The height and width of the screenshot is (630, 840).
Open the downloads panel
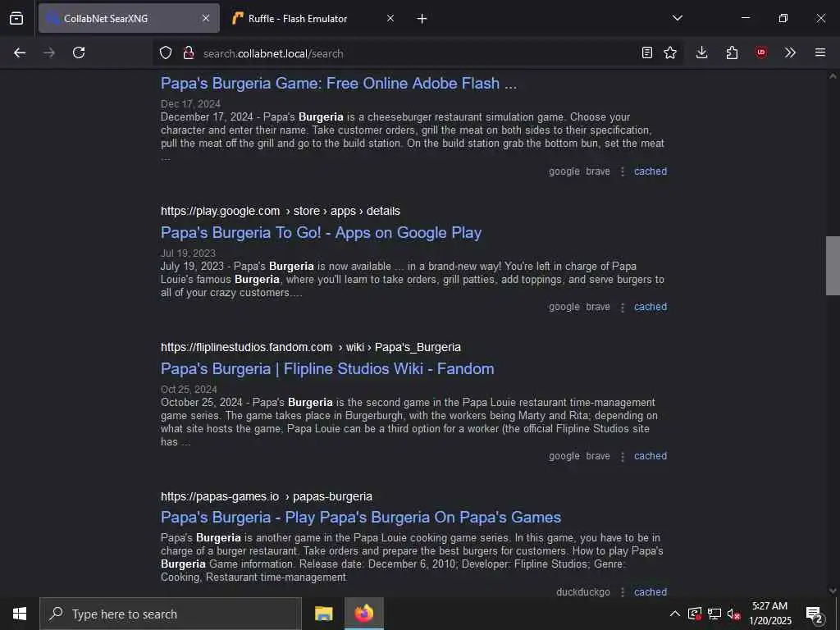click(x=702, y=52)
